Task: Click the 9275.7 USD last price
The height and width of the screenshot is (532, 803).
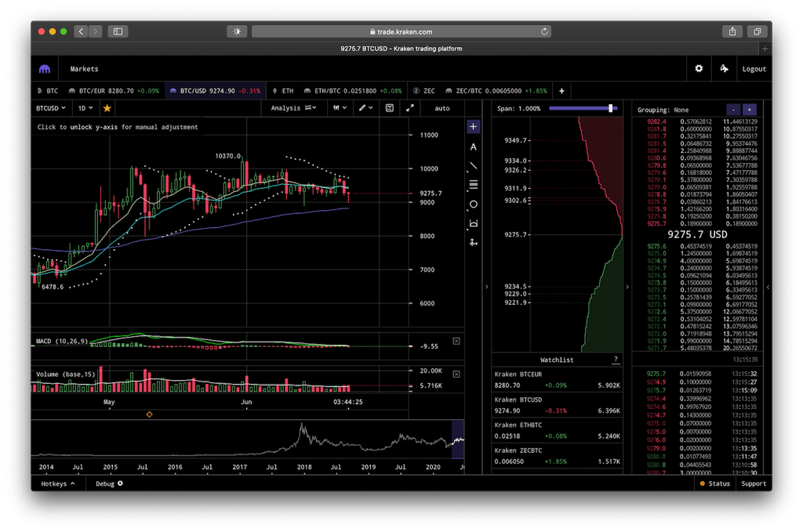Action: point(697,235)
